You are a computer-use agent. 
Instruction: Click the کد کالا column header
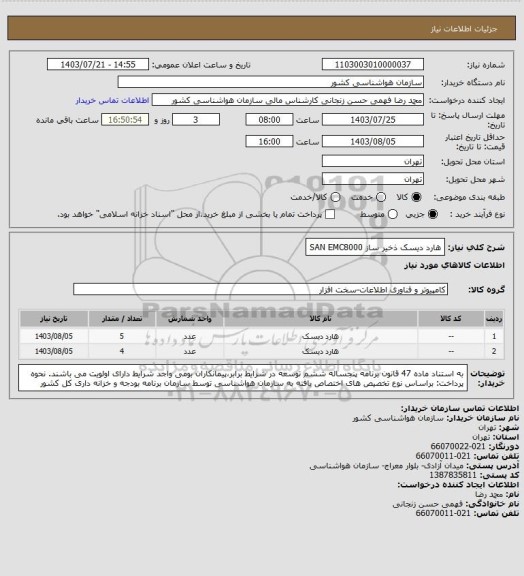(451, 318)
